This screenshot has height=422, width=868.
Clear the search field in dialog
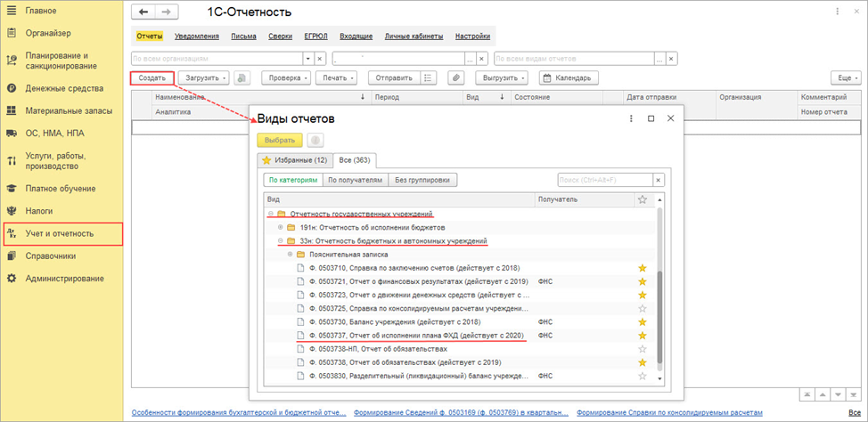pos(659,181)
